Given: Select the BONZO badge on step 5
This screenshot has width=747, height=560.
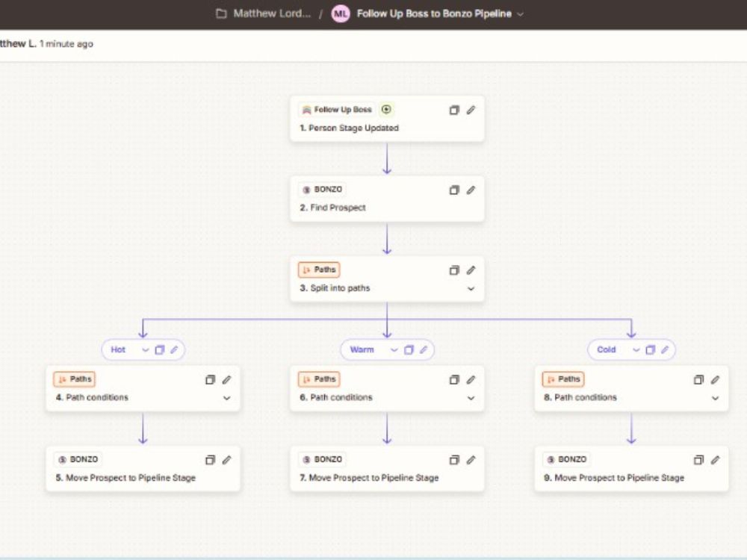Looking at the screenshot, I should pos(78,459).
